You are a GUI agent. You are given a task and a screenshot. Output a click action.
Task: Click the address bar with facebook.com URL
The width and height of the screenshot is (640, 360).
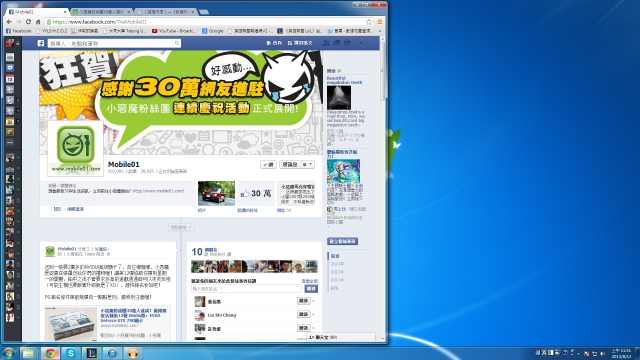[204, 22]
